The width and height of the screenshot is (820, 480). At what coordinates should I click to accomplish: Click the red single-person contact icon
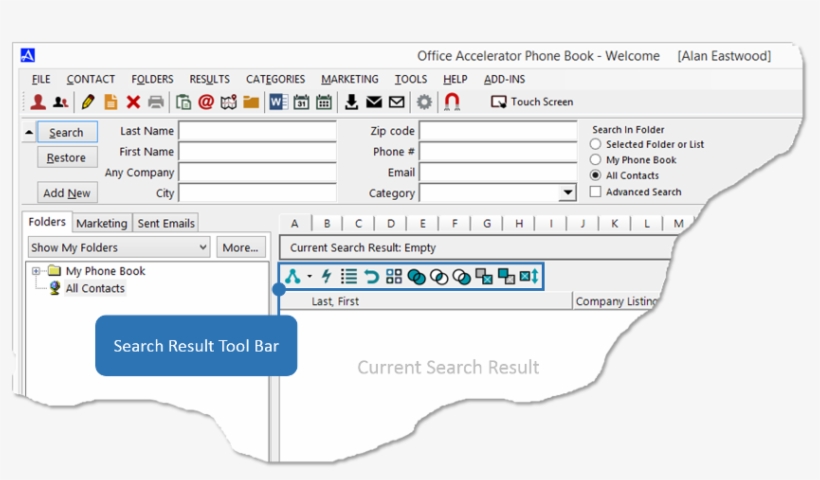coord(38,102)
